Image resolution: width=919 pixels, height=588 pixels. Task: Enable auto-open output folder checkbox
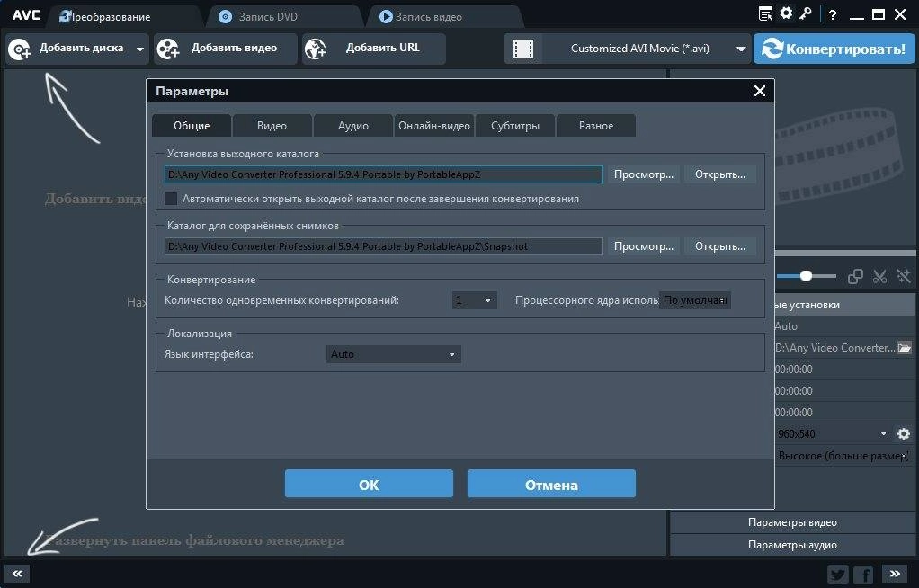tap(171, 199)
